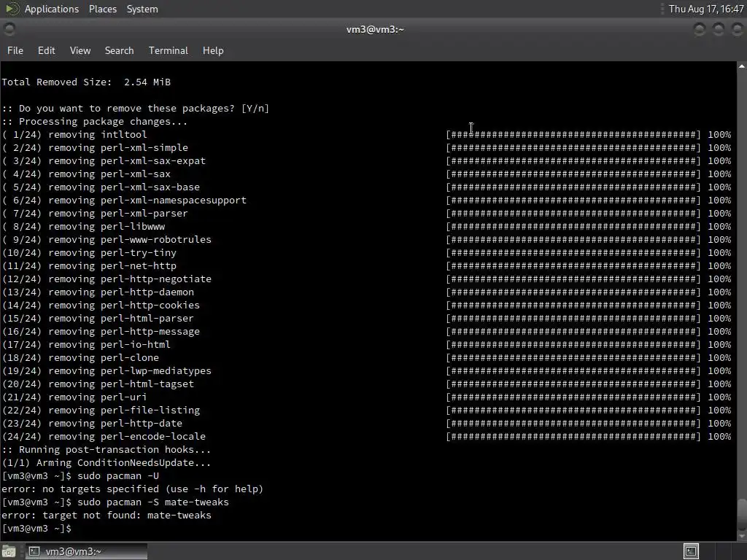This screenshot has height=560, width=747.
Task: Click the 'Total Removed Size: 2.54 MiB' line
Action: pos(86,82)
